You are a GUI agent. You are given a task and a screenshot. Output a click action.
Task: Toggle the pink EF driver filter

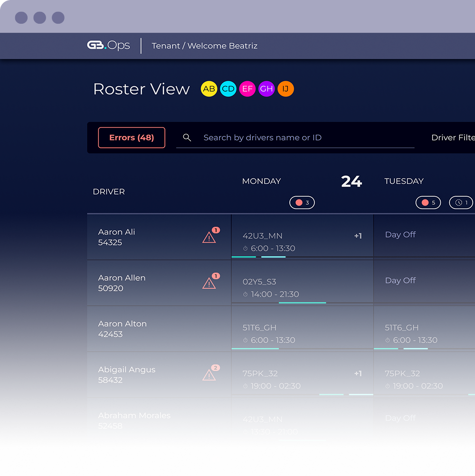(247, 89)
